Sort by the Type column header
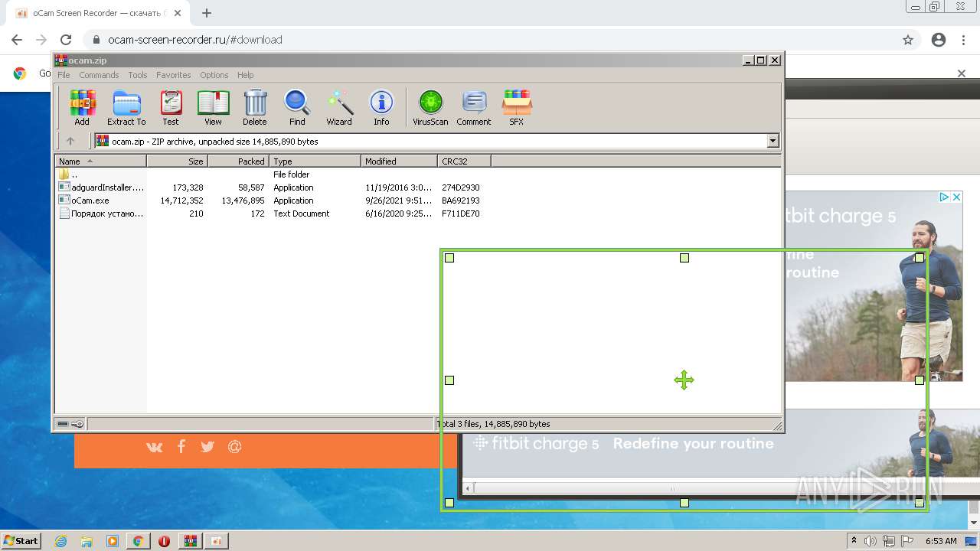 (315, 161)
